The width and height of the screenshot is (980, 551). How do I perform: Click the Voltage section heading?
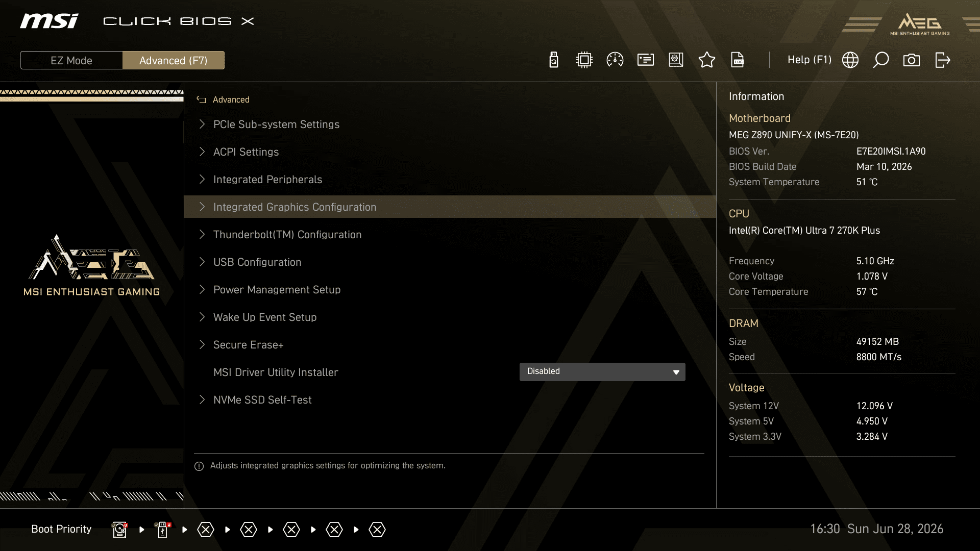(x=747, y=388)
